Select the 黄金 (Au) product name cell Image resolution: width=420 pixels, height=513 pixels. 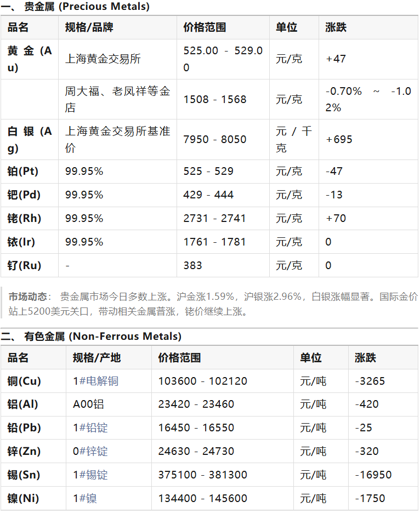(x=30, y=59)
